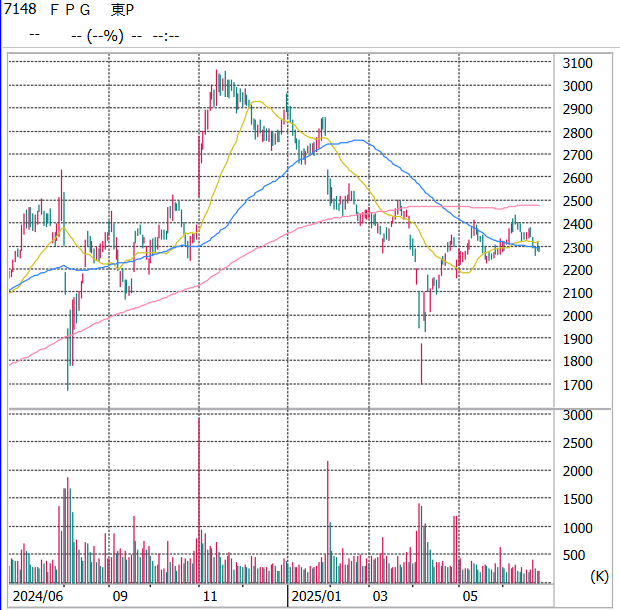Viewport: 620px width, 610px height.
Task: Click the percent change placeholder (--%)
Action: pos(105,36)
